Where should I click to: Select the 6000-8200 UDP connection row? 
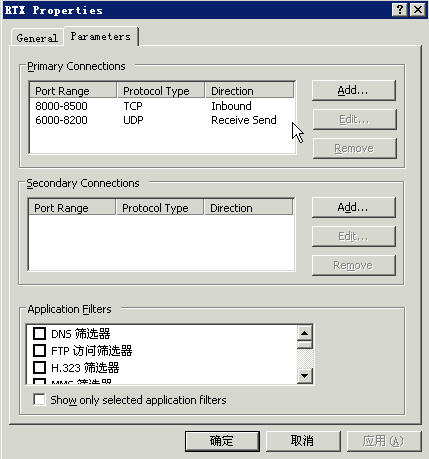[162, 120]
